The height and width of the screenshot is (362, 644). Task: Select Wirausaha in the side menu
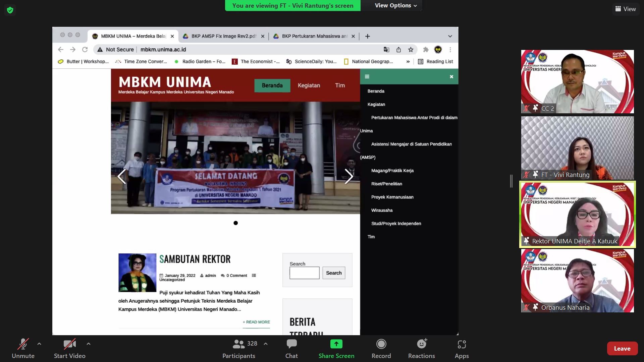[382, 210]
